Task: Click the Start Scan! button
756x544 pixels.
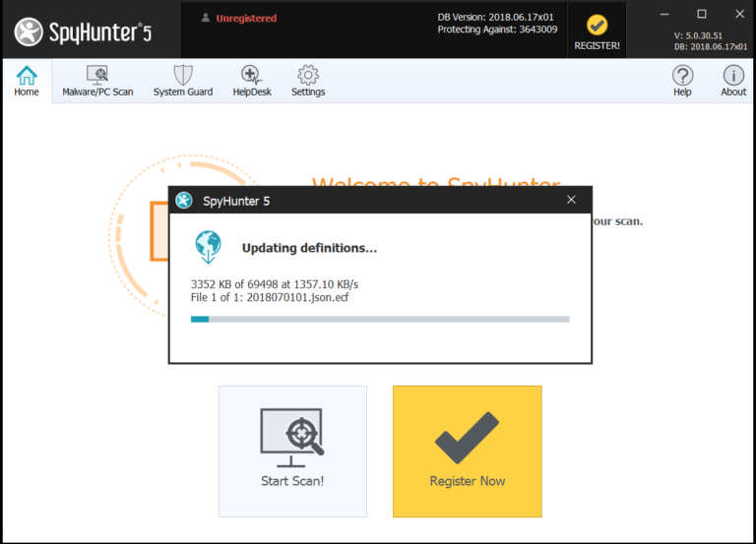Action: (x=292, y=451)
